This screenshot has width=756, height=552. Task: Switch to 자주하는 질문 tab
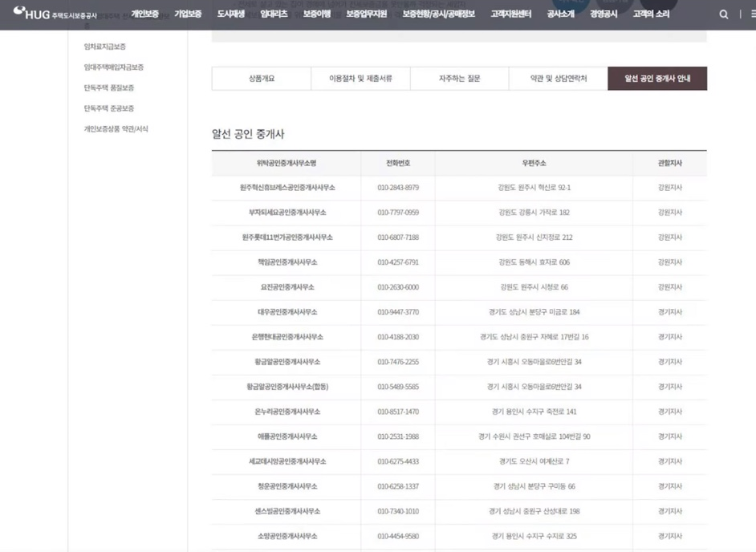[x=460, y=79]
